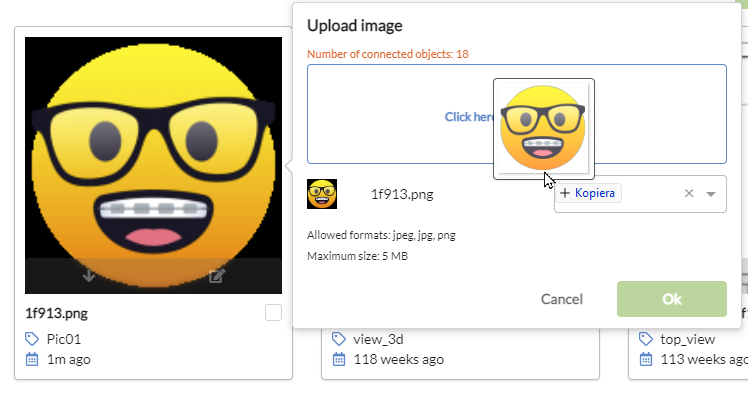
Task: Click the top_view tag label
Action: pos(687,339)
